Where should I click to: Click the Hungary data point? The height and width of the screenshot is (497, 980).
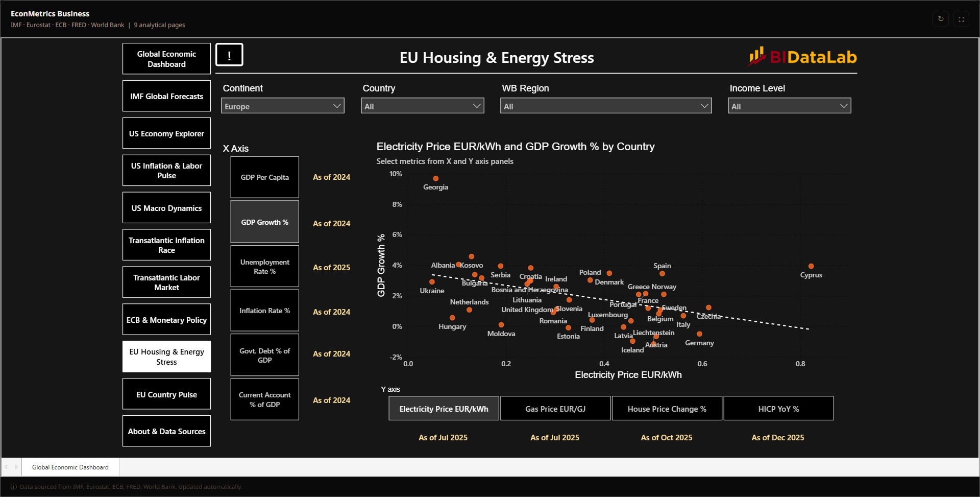(452, 318)
